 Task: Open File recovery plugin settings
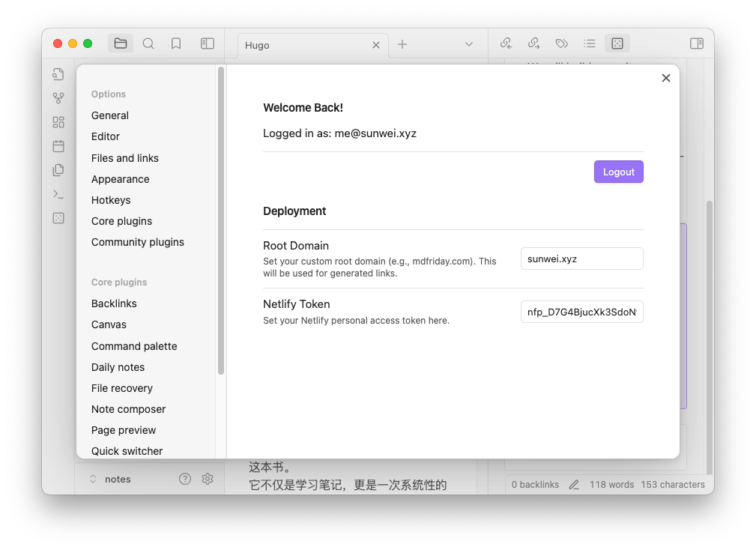(122, 388)
